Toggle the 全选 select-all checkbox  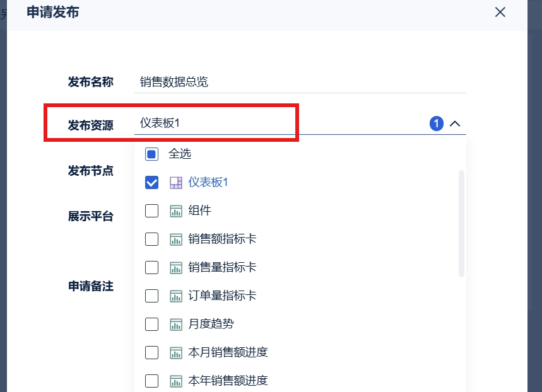pos(151,154)
